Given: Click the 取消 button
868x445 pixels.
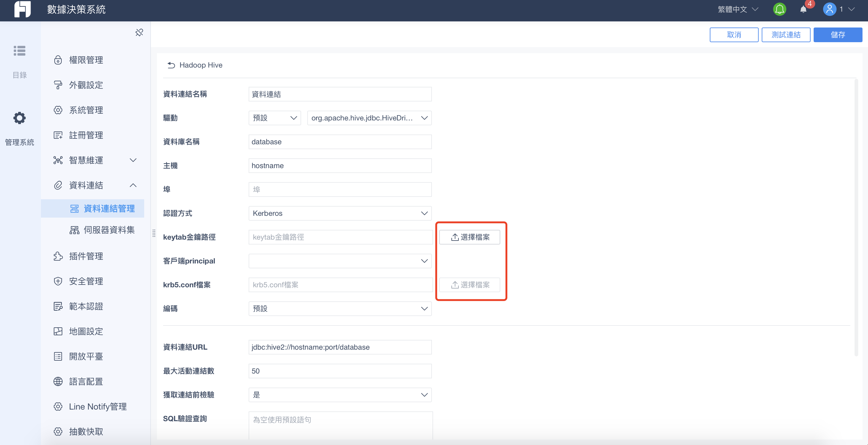Looking at the screenshot, I should point(734,35).
